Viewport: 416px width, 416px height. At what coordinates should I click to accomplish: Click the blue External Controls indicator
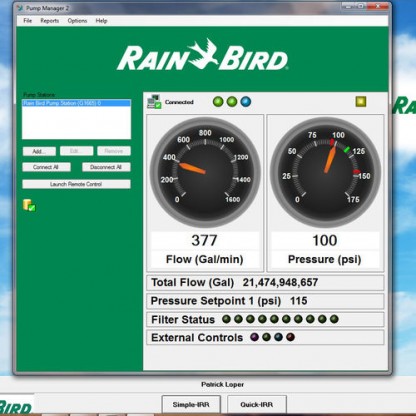[x=278, y=337]
